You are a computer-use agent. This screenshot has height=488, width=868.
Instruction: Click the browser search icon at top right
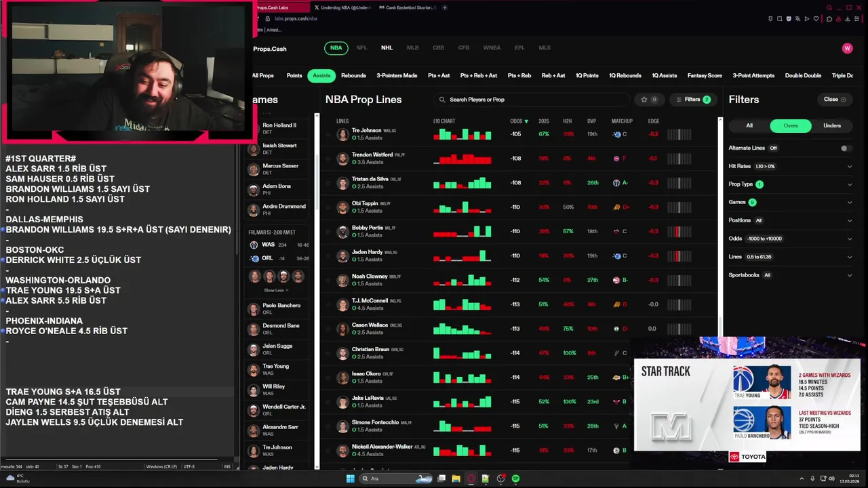point(829,8)
